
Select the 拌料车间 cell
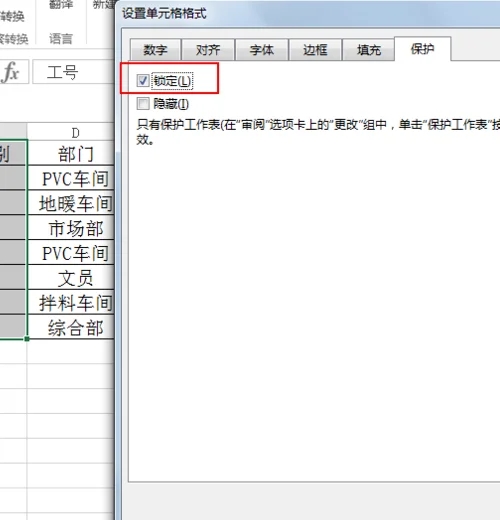71,302
